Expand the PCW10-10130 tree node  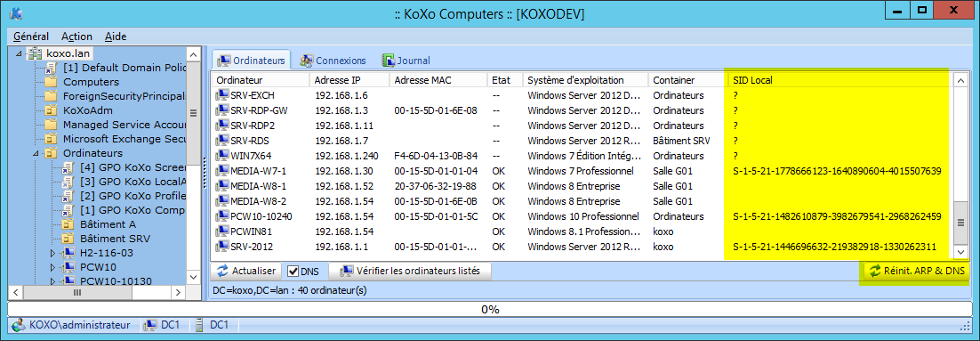pyautogui.click(x=53, y=281)
